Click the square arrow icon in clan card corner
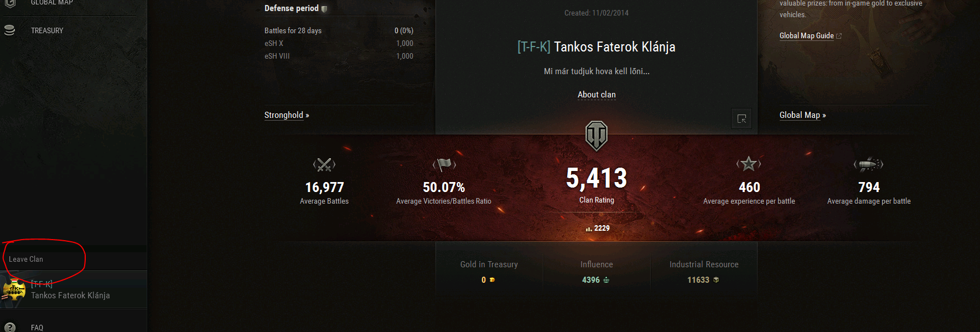The width and height of the screenshot is (980, 332). pos(742,118)
